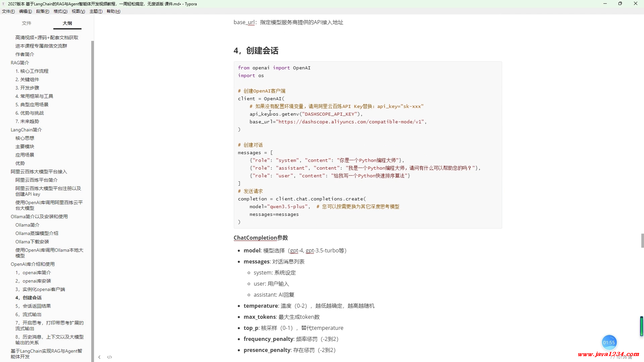Click the outline panel scrollbar
Screen dimensions: 644x362
click(x=93, y=201)
